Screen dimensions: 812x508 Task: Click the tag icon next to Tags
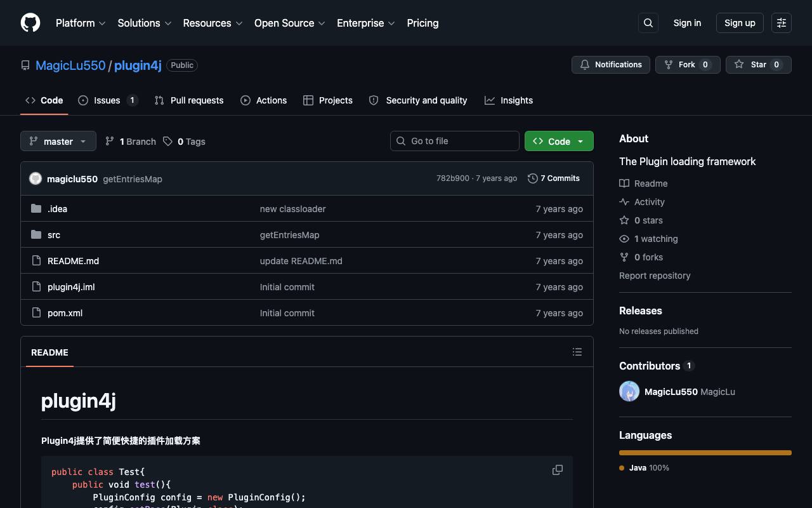(x=167, y=141)
